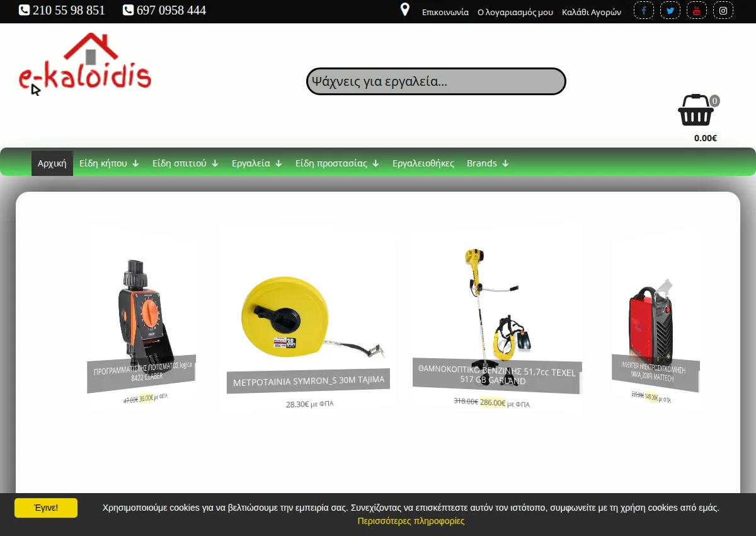Expand the Εργαλεία menu arrow

click(x=278, y=163)
